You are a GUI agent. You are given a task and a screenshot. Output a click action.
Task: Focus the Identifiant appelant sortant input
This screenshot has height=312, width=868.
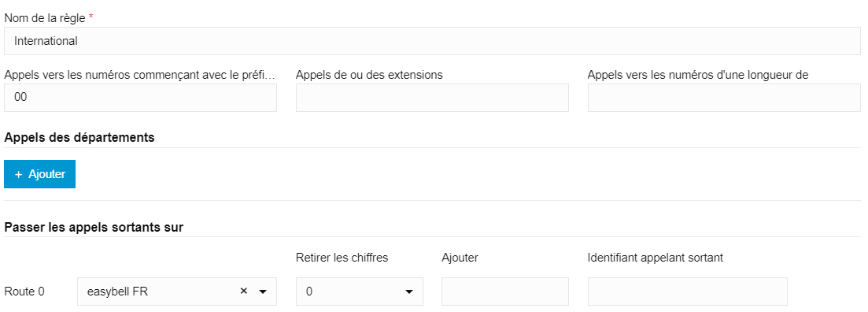688,292
